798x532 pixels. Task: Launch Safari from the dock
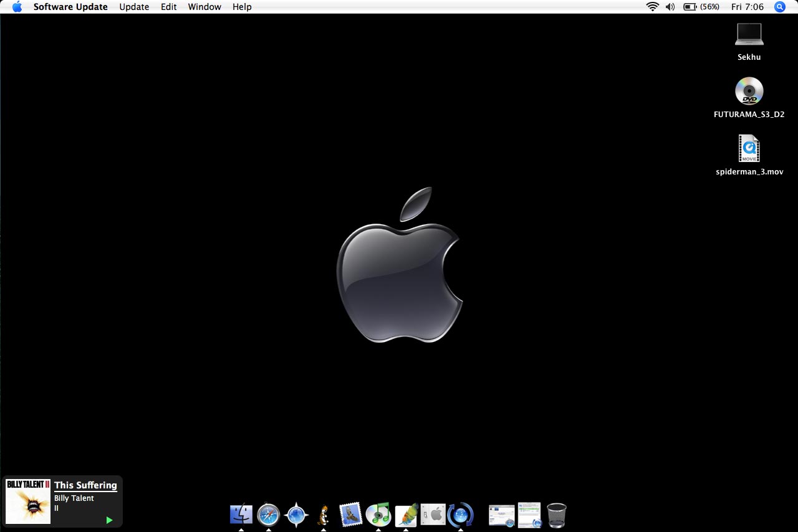[269, 515]
